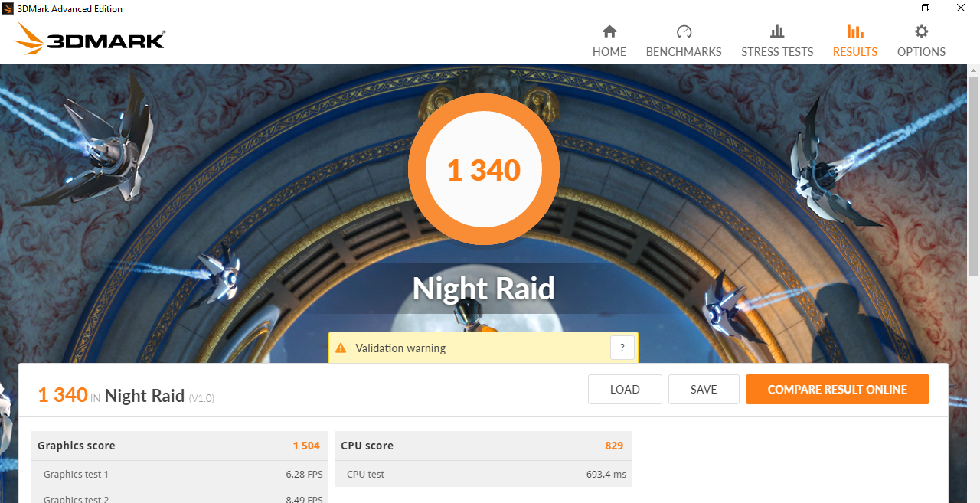Viewport: 980px width, 503px height.
Task: Select the CPU score header row
Action: 483,446
